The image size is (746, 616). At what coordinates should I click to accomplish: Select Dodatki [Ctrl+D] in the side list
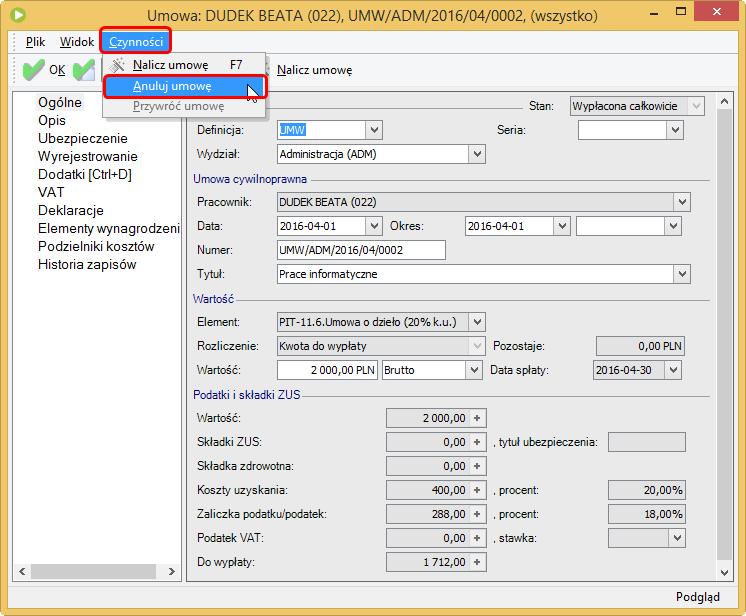coord(85,175)
